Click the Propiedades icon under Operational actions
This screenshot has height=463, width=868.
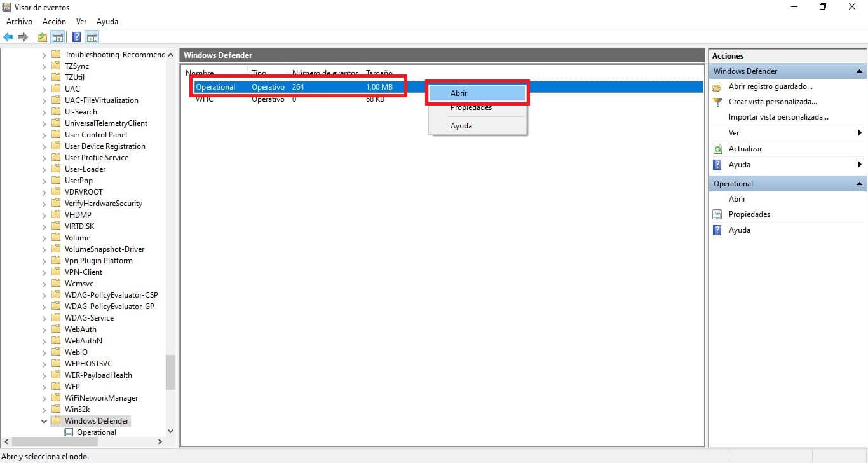(717, 214)
